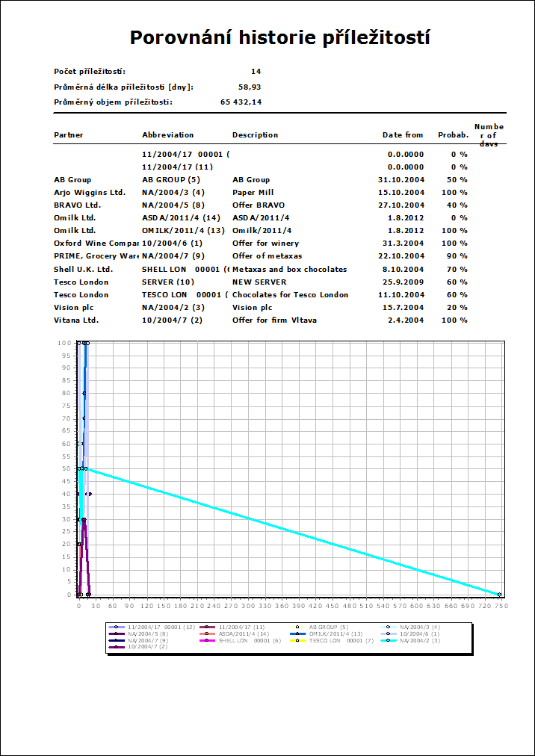The height and width of the screenshot is (756, 535).
Task: Click probability 70 % for Shell U.K.
Action: (458, 269)
